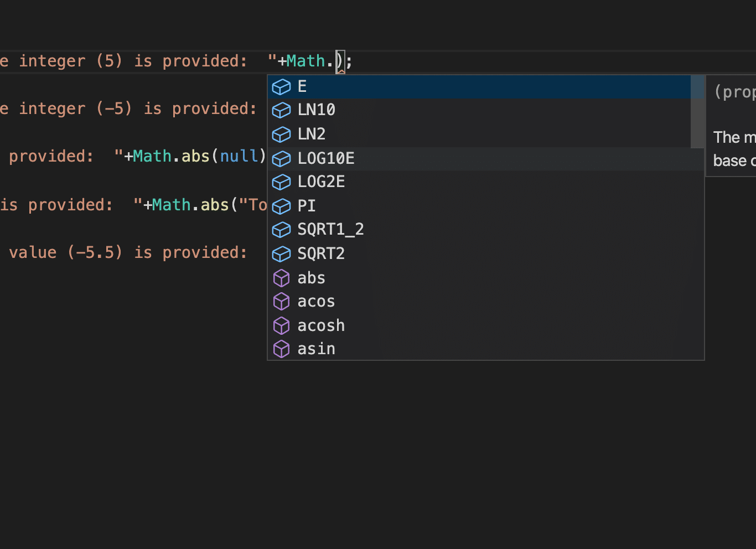Click the suggestion list scrollbar thumb
Screen dimensions: 756x549
[697, 112]
